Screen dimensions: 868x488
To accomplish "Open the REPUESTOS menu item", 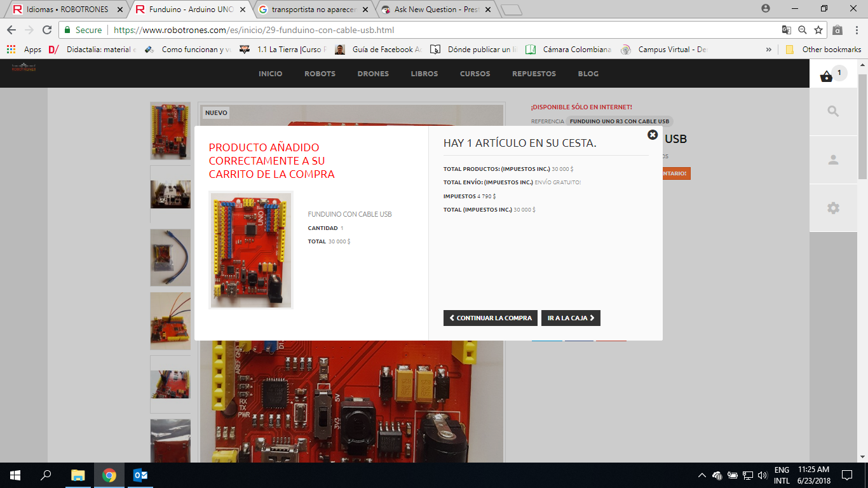I will (534, 74).
